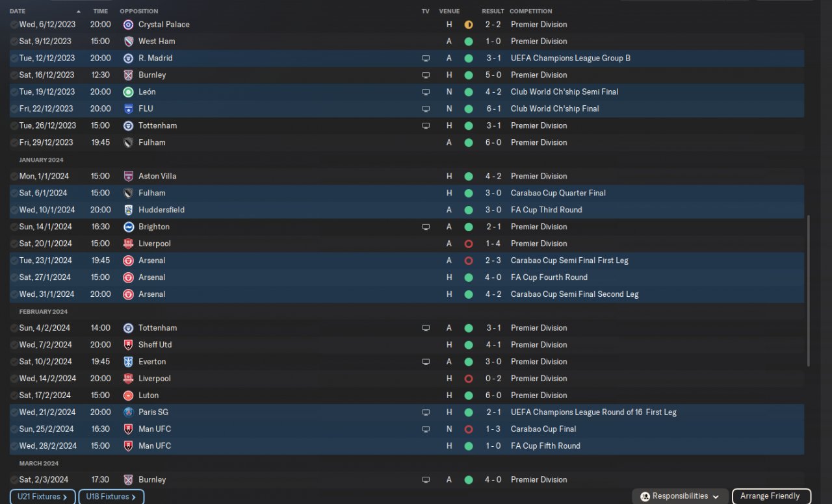Click the Responsibilities staff icon
Image resolution: width=832 pixels, height=504 pixels.
coord(645,497)
